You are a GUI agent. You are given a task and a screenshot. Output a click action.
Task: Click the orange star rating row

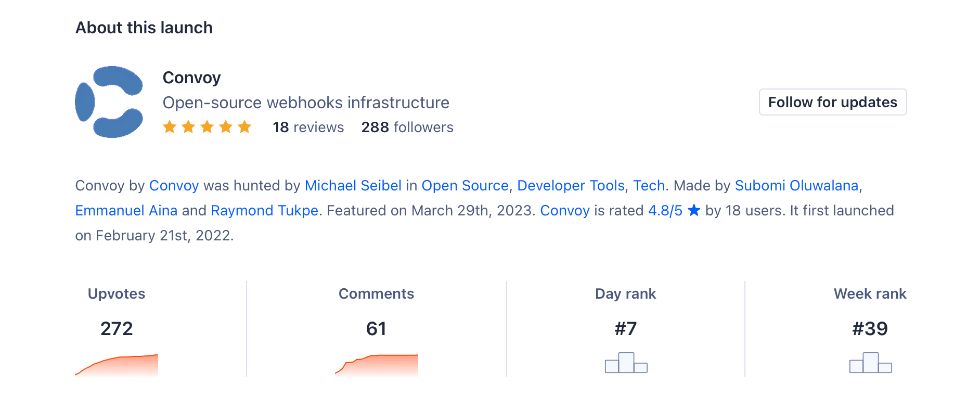click(x=207, y=127)
